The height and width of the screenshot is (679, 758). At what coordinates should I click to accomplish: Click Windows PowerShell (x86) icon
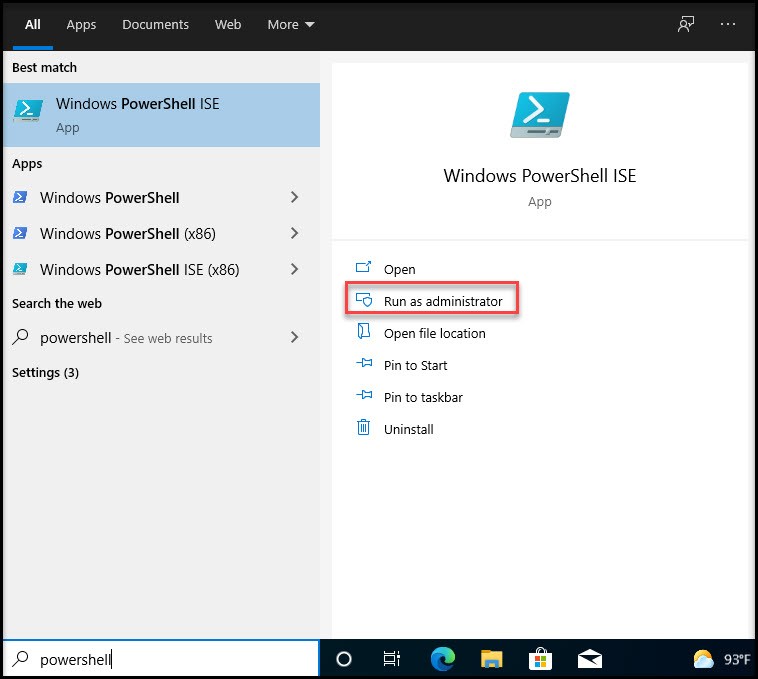point(20,233)
